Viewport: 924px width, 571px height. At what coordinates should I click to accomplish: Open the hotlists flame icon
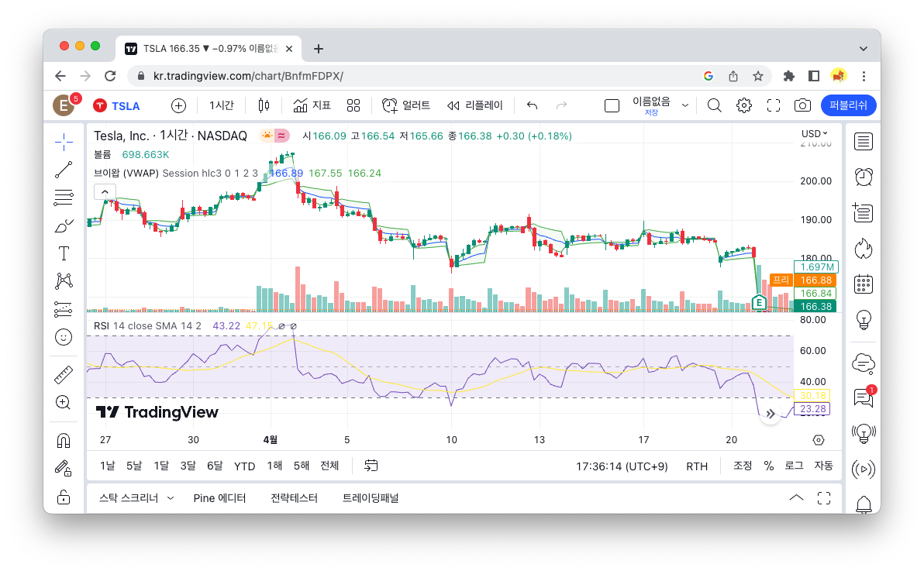pyautogui.click(x=864, y=249)
